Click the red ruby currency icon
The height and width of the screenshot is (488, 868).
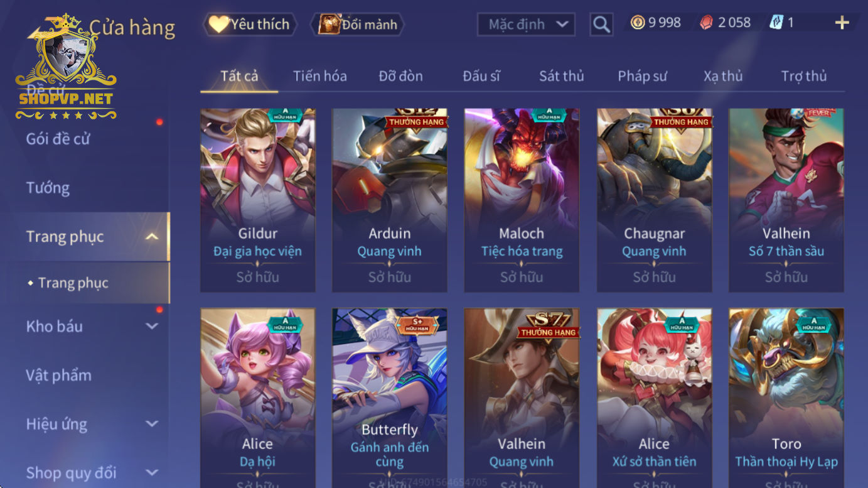707,23
